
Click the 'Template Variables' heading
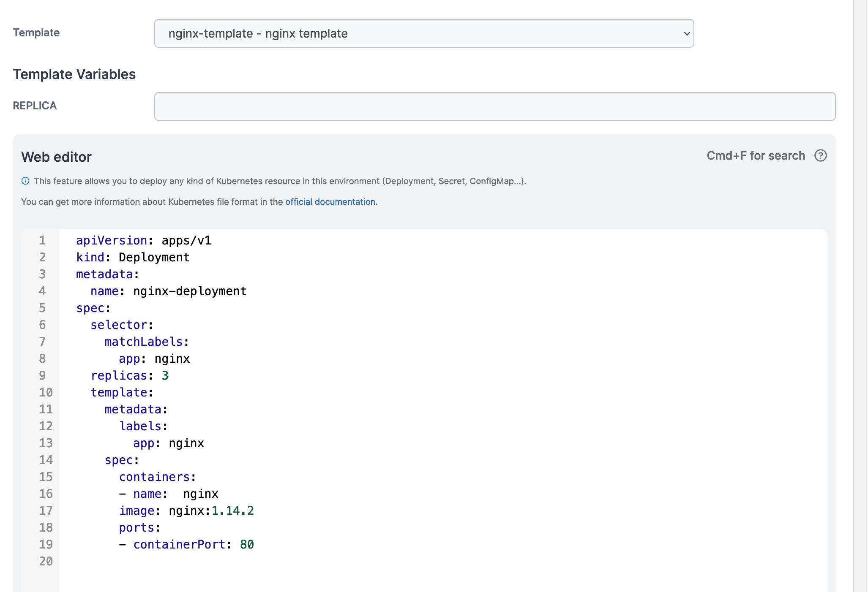74,74
